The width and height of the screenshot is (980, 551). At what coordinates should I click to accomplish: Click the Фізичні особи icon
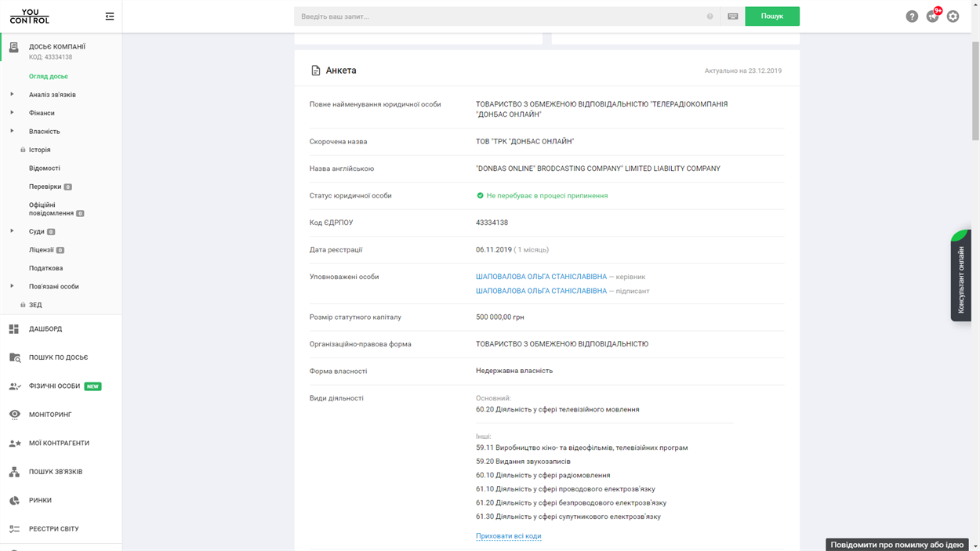(14, 386)
